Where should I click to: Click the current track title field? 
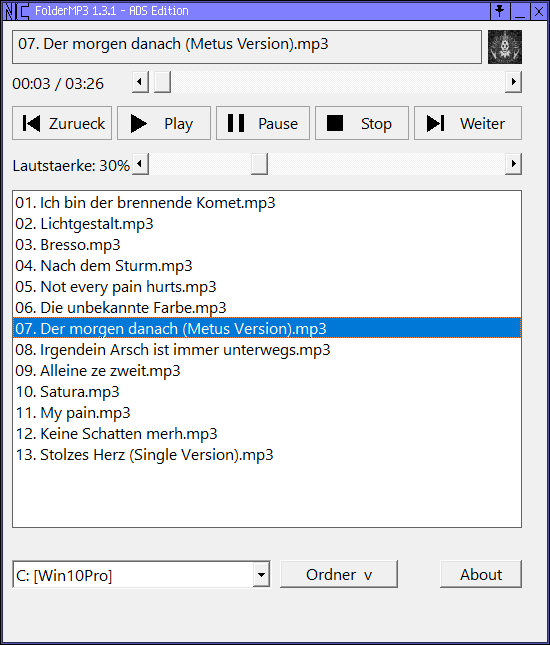pos(247,47)
